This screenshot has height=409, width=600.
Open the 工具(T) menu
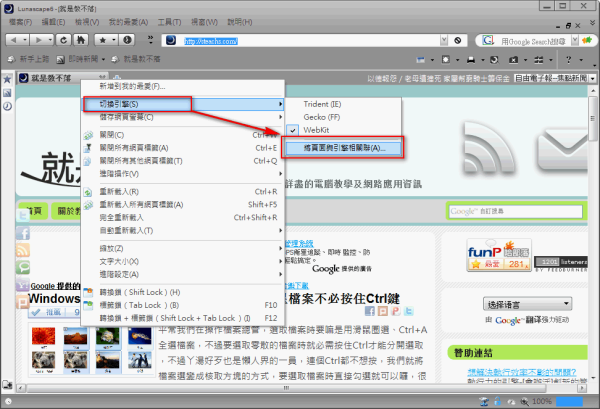click(x=170, y=22)
